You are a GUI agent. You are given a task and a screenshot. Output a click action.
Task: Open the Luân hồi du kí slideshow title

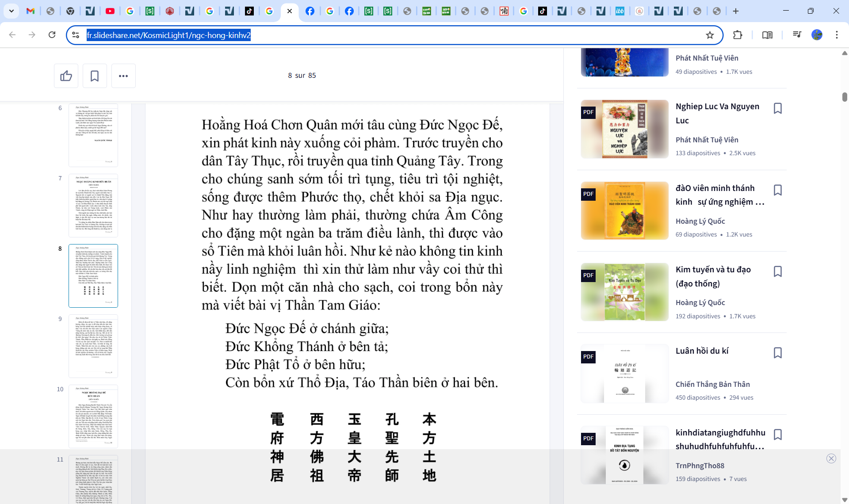702,351
